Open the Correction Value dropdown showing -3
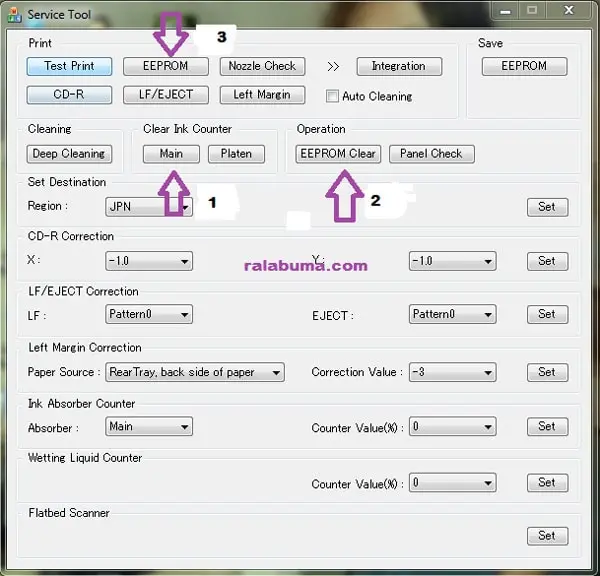Screen dimensions: 600x576 click(452, 372)
